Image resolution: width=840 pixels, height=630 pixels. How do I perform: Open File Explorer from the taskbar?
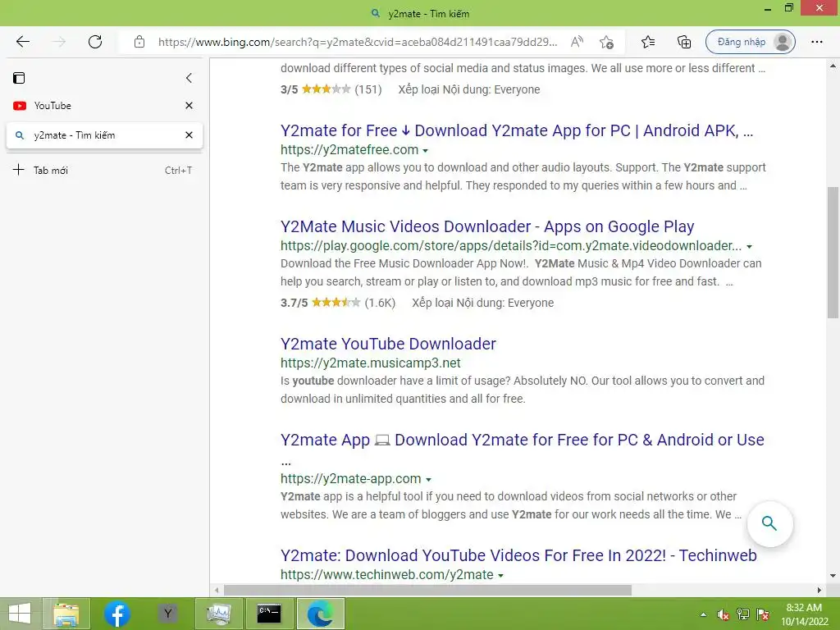[x=66, y=614]
